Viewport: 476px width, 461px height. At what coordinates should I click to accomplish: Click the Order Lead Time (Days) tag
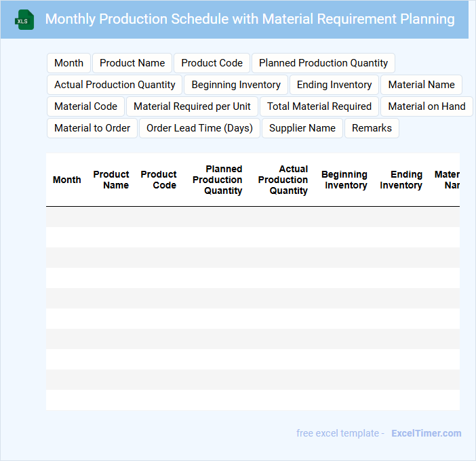199,128
